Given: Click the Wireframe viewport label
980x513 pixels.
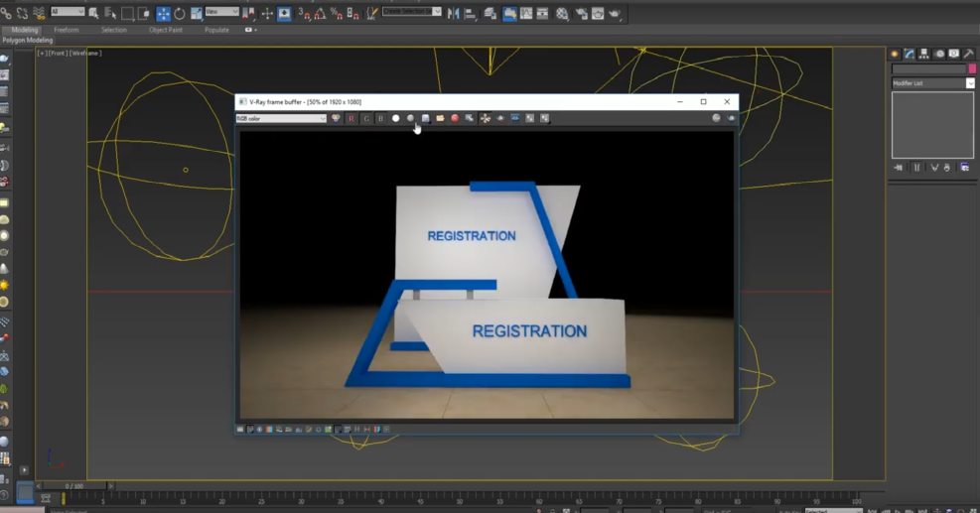Looking at the screenshot, I should point(85,54).
